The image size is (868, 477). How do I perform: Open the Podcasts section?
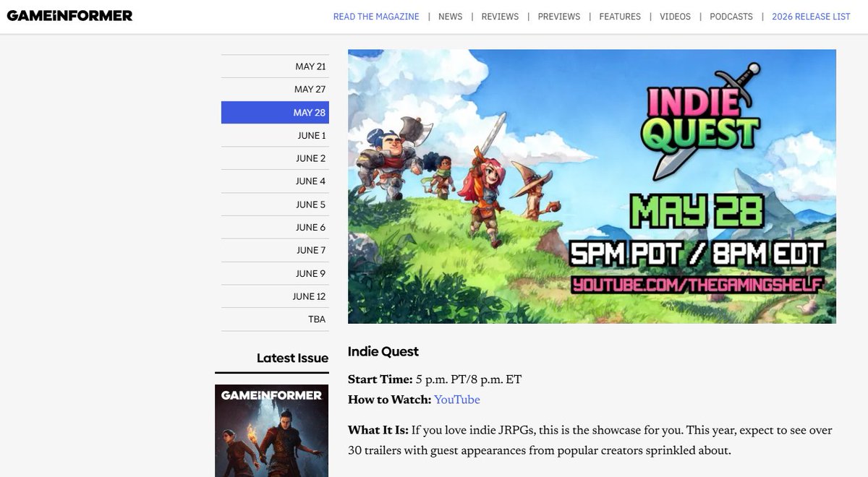pyautogui.click(x=731, y=17)
